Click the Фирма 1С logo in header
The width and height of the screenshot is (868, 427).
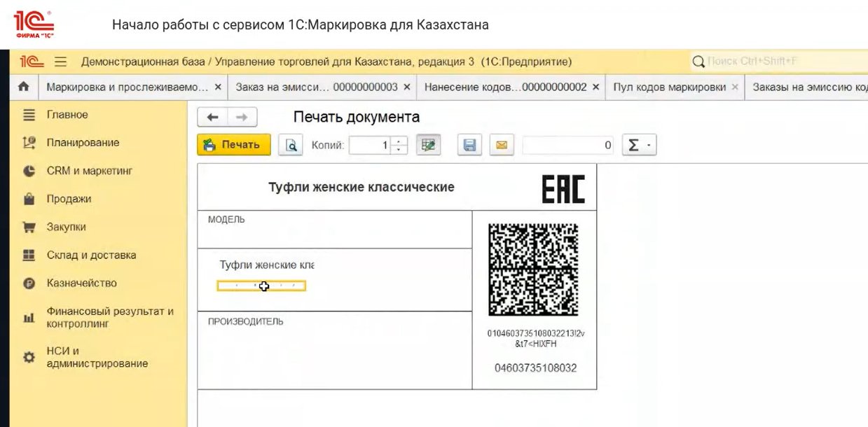pyautogui.click(x=34, y=24)
